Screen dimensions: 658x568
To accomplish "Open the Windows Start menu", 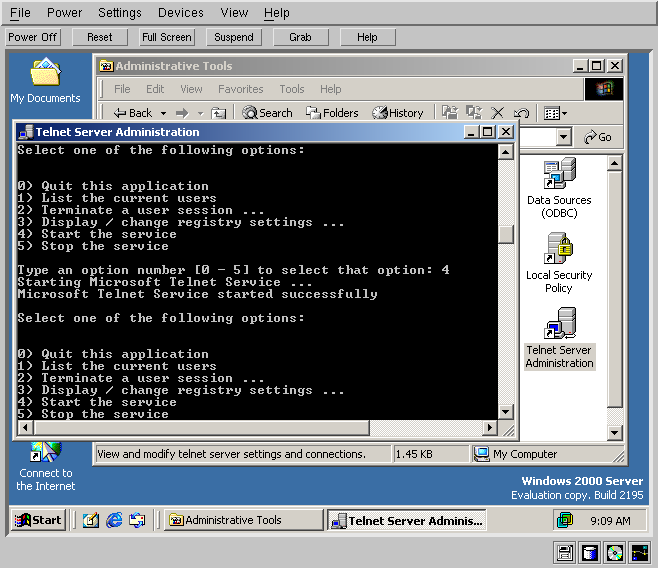I will (38, 520).
